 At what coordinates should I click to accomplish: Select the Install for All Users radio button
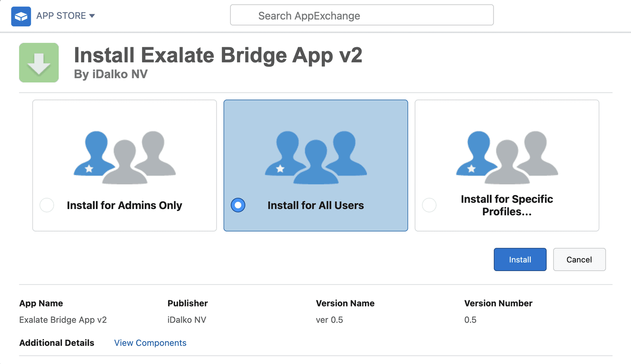click(238, 205)
